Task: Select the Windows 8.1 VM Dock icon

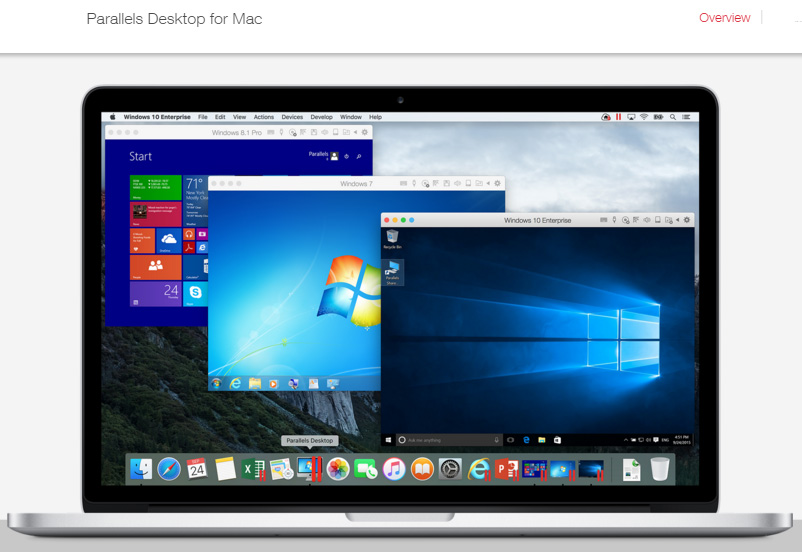Action: pyautogui.click(x=534, y=469)
